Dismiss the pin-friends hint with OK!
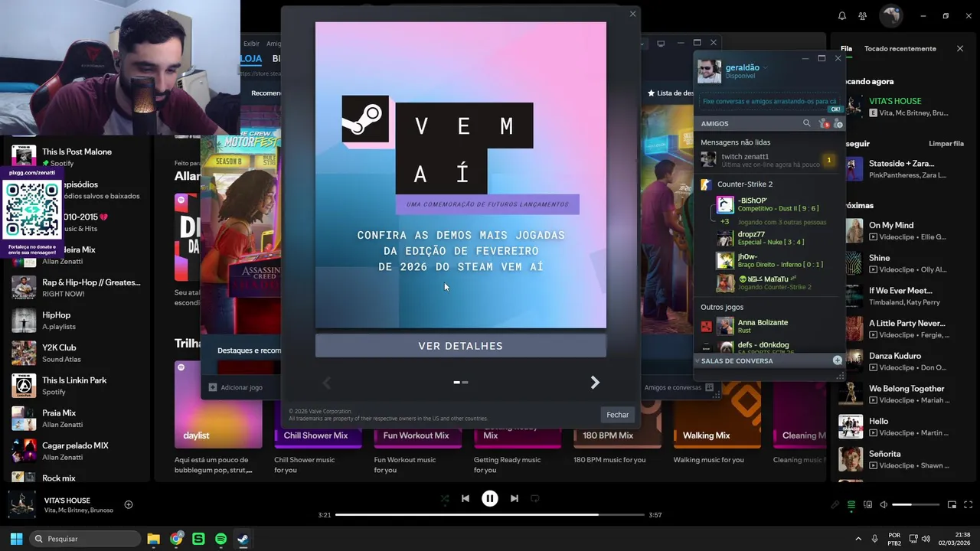The height and width of the screenshot is (551, 980). point(835,109)
